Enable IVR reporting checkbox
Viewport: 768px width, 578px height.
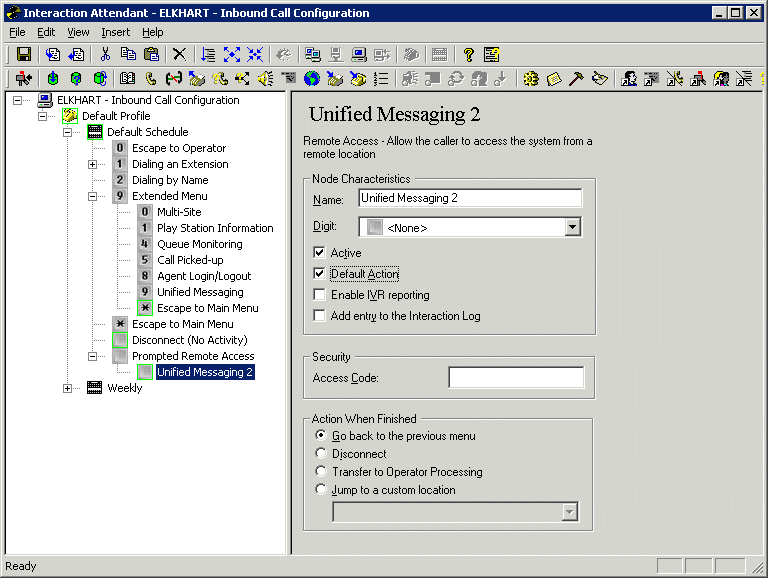tap(319, 295)
